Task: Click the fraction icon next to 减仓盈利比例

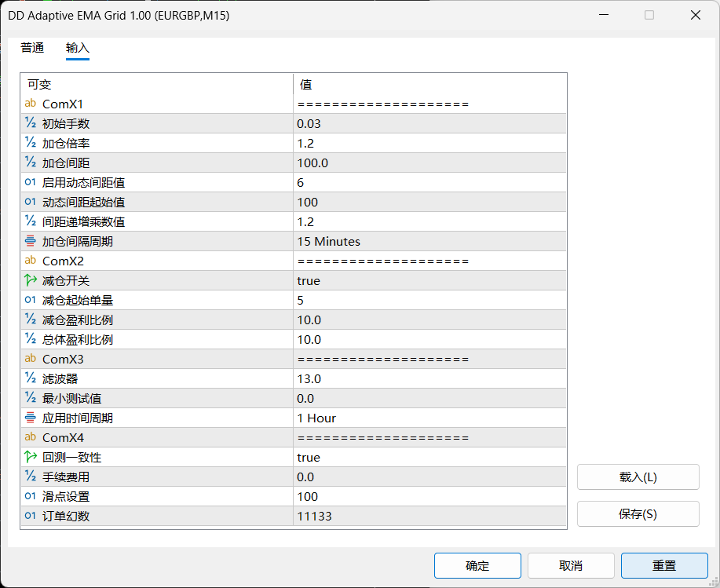Action: point(31,320)
